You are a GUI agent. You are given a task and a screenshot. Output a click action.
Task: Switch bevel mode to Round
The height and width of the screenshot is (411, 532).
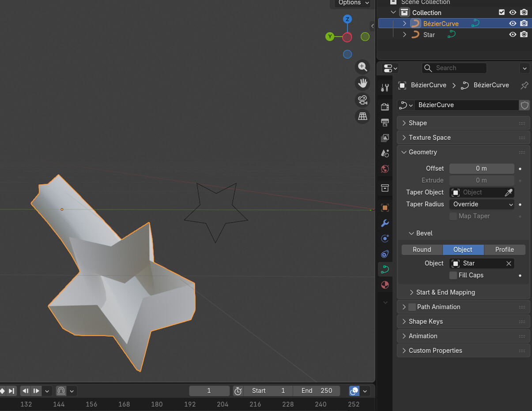[422, 250]
